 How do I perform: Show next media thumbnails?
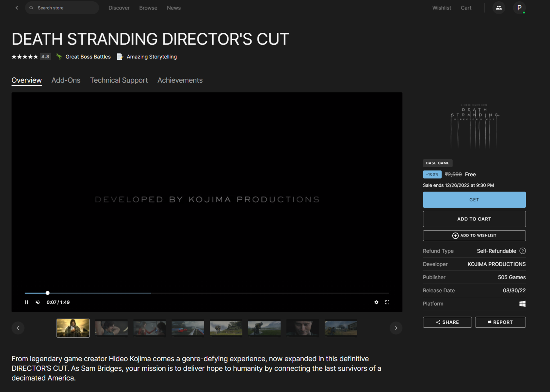[396, 328]
